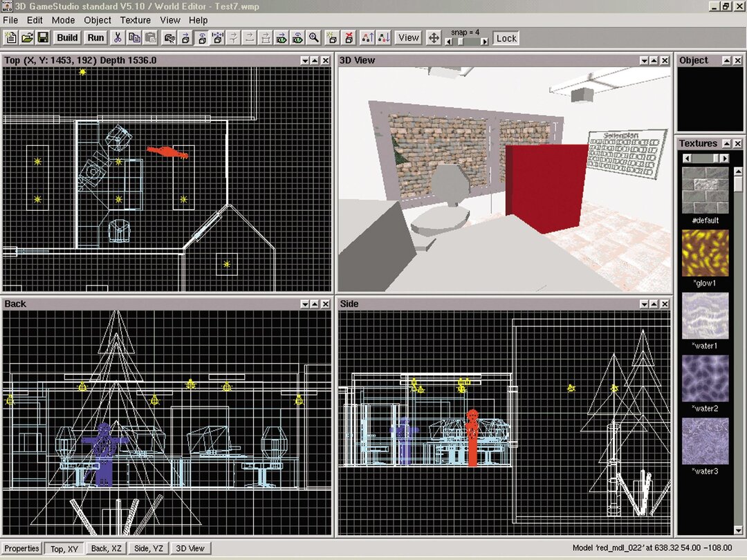Click the New file toolbar icon
The height and width of the screenshot is (560, 747).
(x=11, y=38)
